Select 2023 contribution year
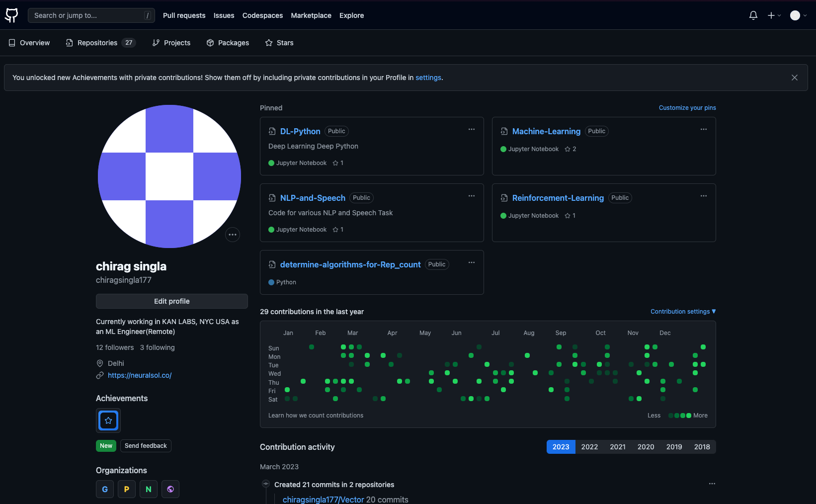Viewport: 816px width, 504px height. pos(561,447)
